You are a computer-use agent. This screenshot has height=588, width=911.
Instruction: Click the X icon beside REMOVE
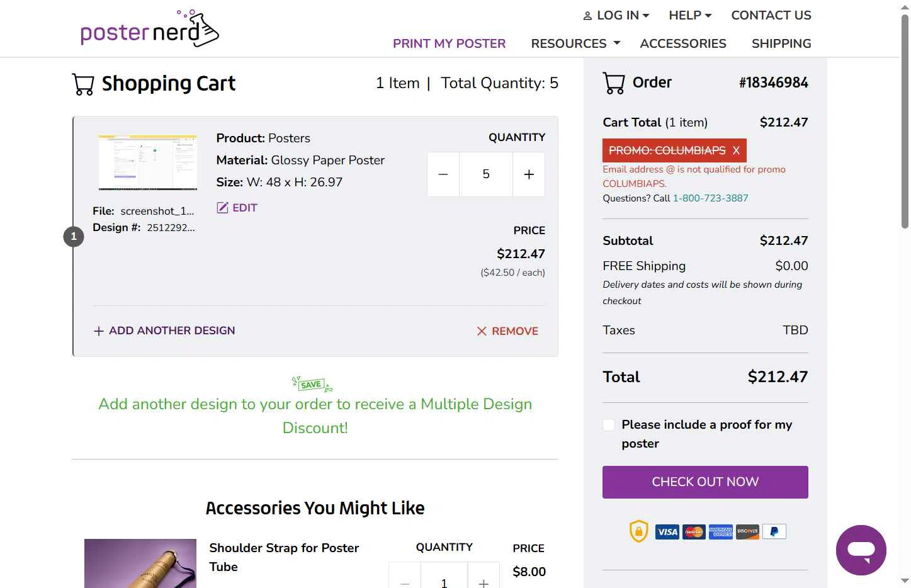click(482, 331)
